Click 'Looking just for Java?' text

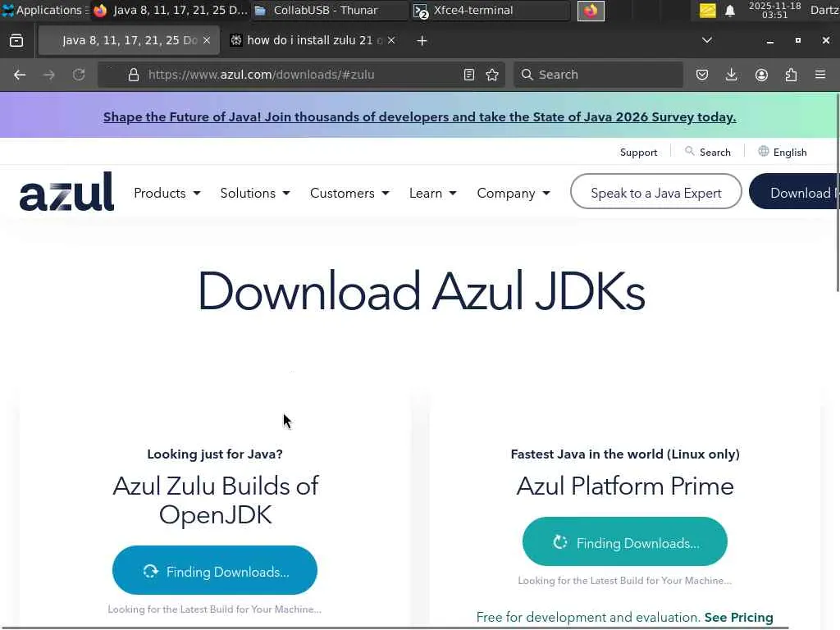(x=215, y=454)
